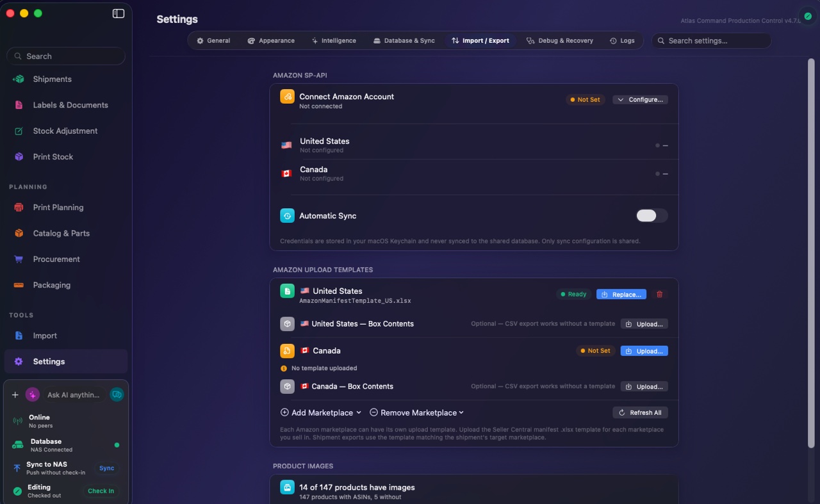Delete the United States template
Viewport: 820px width, 504px height.
click(x=659, y=295)
